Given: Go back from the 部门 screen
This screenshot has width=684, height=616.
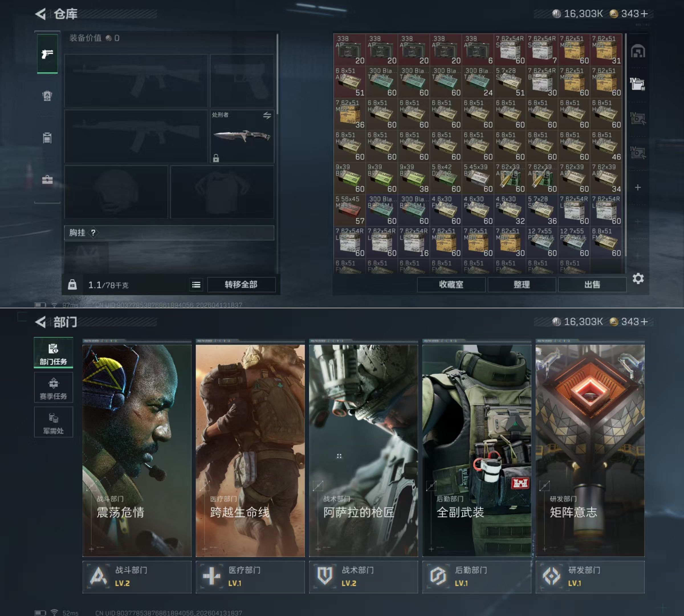Looking at the screenshot, I should click(x=41, y=322).
